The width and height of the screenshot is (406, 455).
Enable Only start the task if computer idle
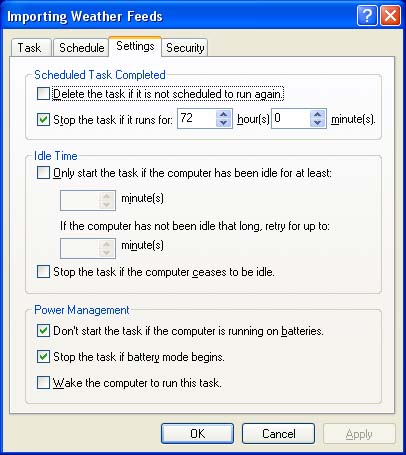point(43,173)
